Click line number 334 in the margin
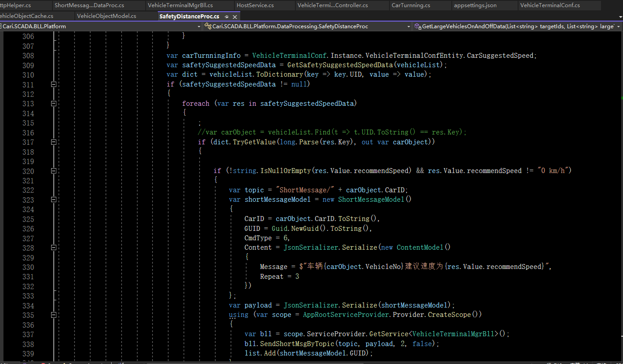The height and width of the screenshot is (364, 623). pos(28,305)
